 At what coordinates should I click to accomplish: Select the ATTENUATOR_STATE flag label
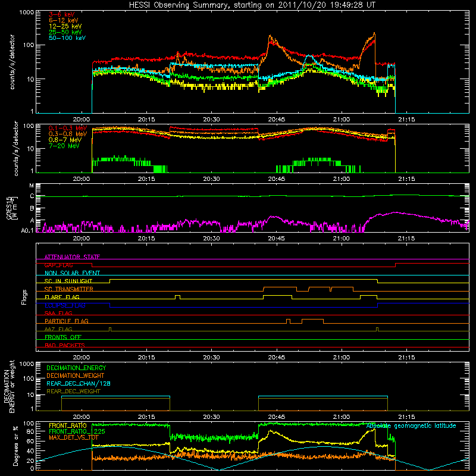[x=72, y=257]
